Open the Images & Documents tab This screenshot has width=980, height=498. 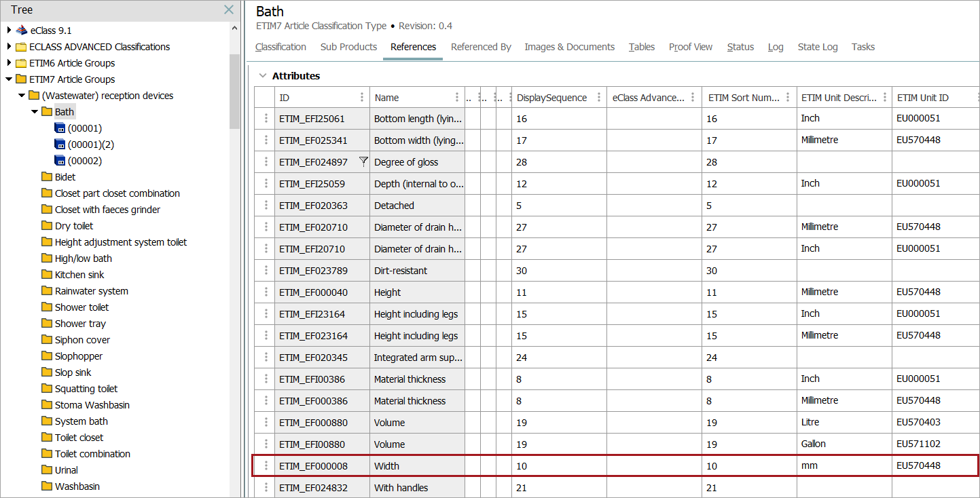click(569, 47)
